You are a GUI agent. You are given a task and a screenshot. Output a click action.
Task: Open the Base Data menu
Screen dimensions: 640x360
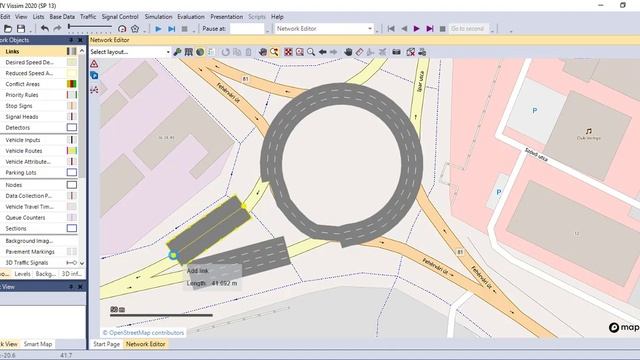(x=62, y=17)
